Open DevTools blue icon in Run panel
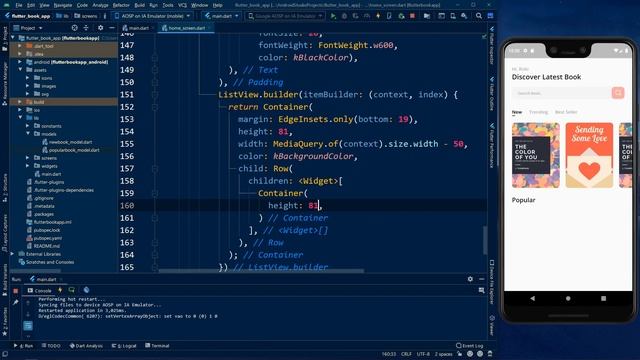Image resolution: width=640 pixels, height=360 pixels. [x=86, y=290]
